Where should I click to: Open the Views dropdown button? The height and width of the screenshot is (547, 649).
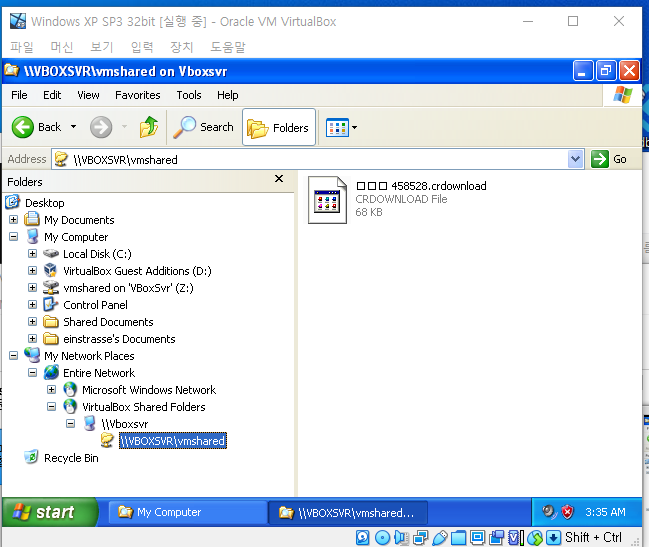click(x=341, y=127)
